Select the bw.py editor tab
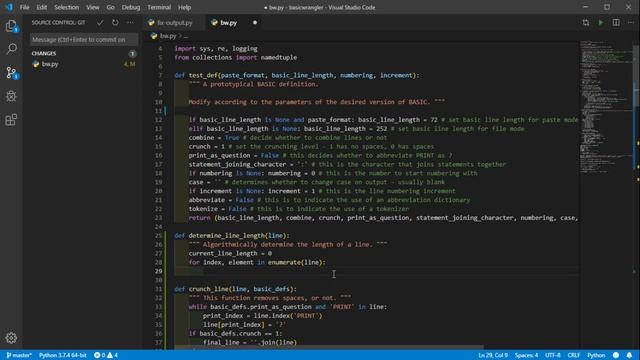 (x=233, y=23)
